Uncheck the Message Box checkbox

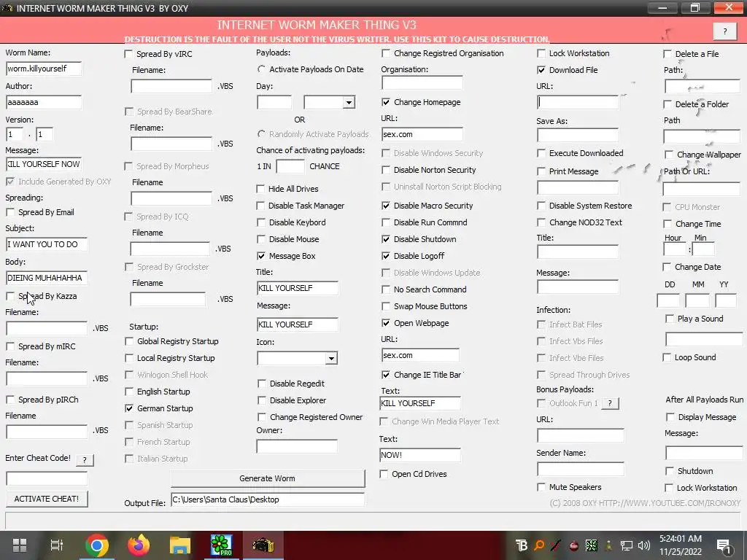[260, 256]
